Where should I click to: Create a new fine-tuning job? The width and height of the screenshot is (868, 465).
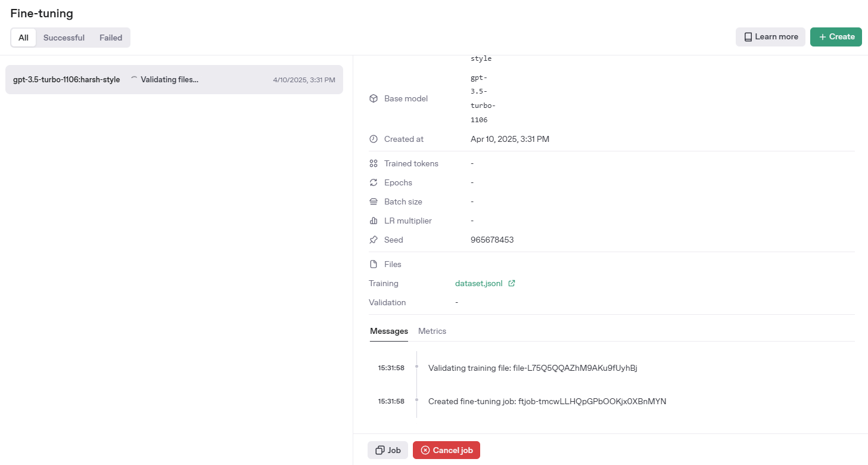coord(836,36)
